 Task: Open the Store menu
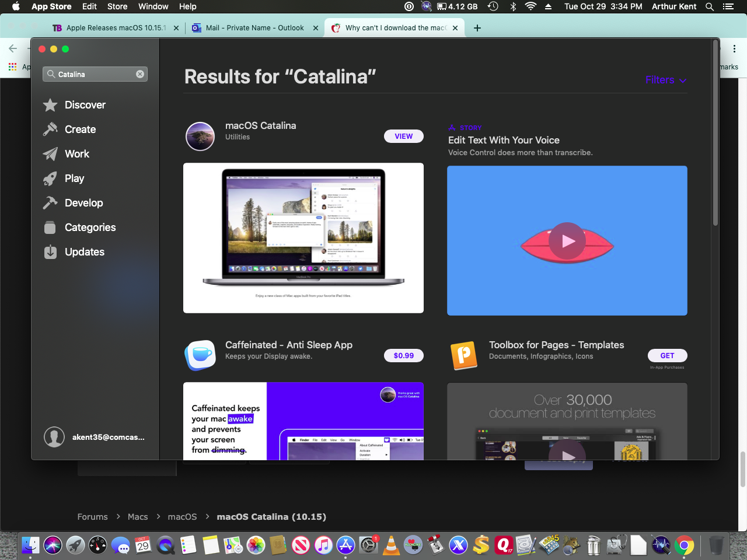click(117, 6)
